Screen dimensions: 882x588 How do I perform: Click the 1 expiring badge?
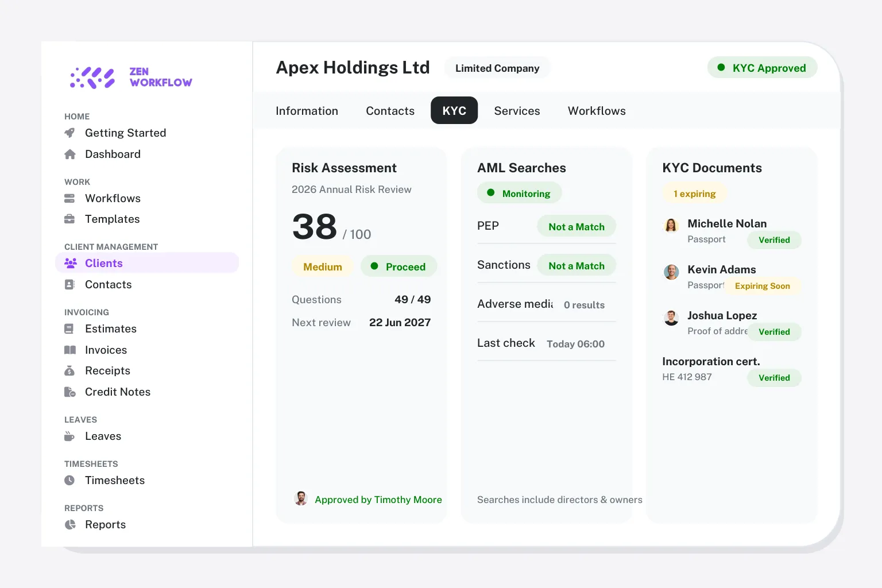(695, 194)
